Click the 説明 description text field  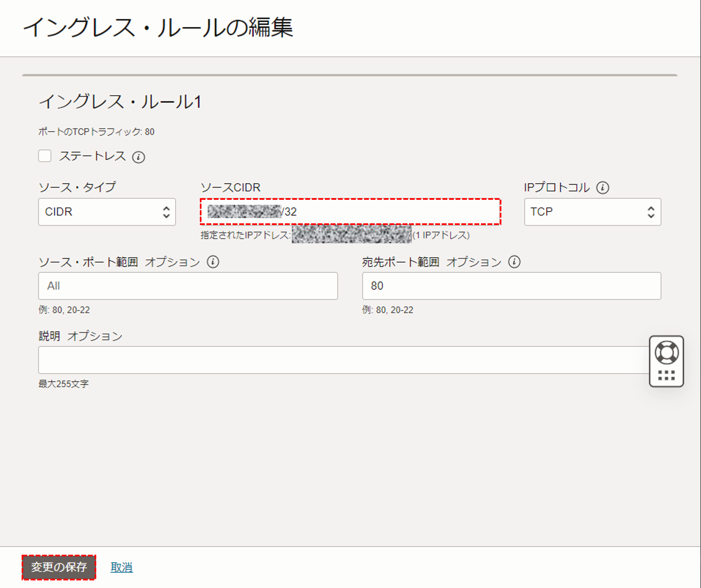(x=344, y=360)
